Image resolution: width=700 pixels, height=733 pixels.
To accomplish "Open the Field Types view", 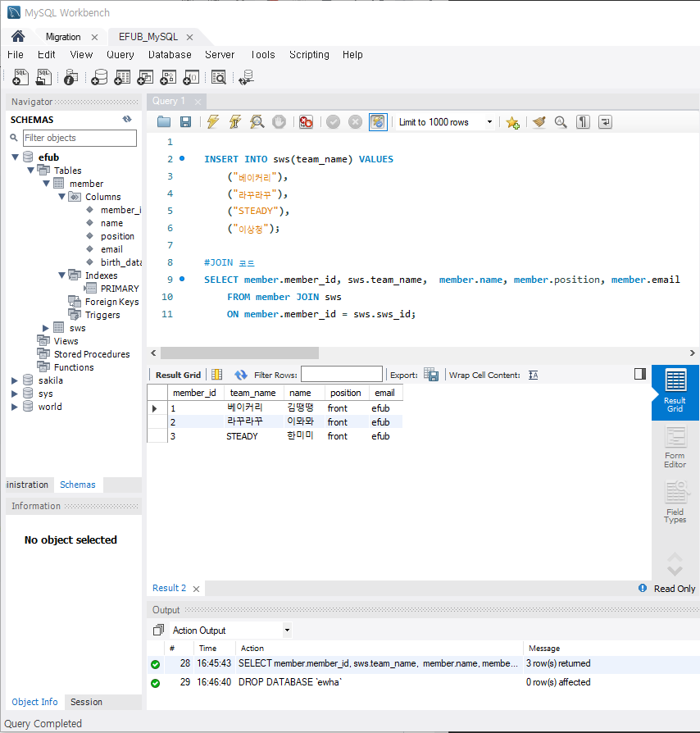I will point(675,502).
